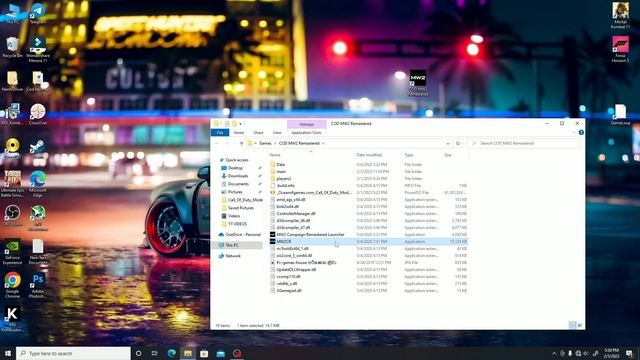Open Telegram desktop shortcut
The width and height of the screenshot is (640, 360).
38,13
